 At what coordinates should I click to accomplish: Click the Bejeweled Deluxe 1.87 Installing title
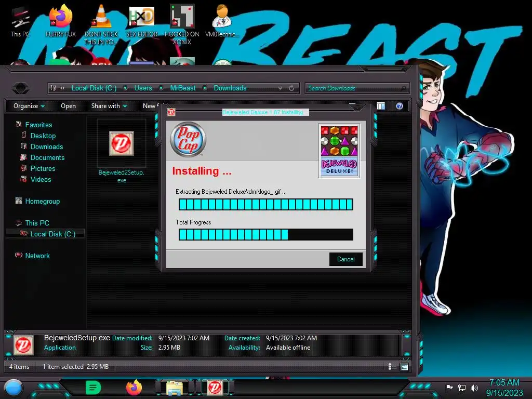pos(263,112)
